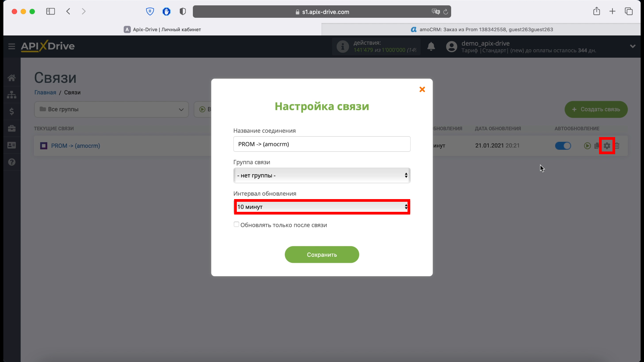Open the briefcase sidebar icon
Viewport: 644px width, 362px height.
(x=12, y=128)
